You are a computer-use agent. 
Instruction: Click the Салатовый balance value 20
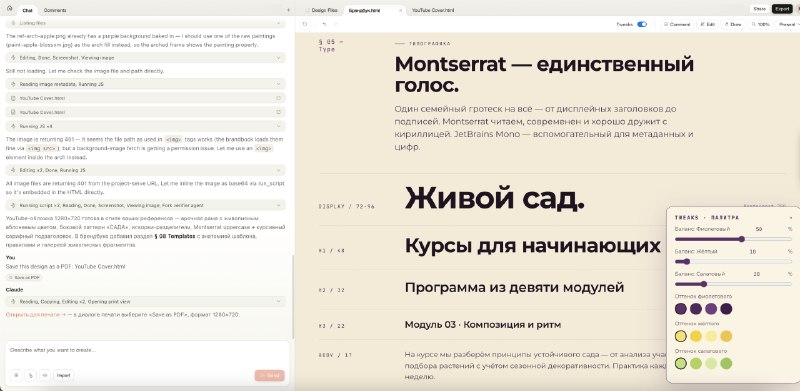click(757, 274)
